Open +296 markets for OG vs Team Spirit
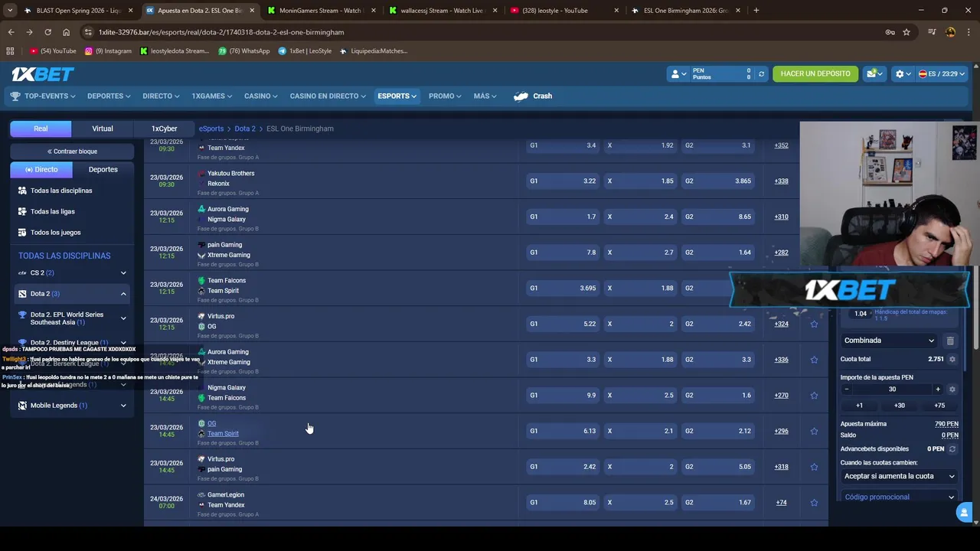980x551 pixels. [781, 431]
